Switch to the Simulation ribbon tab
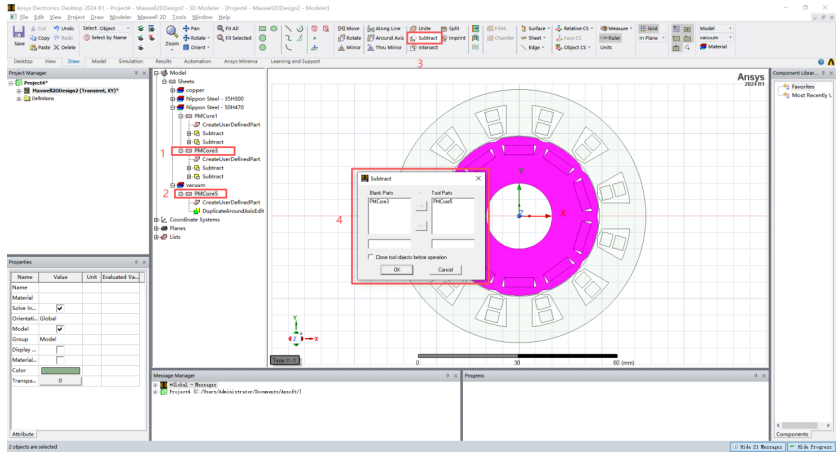Screen dimensions: 839x452 point(131,62)
